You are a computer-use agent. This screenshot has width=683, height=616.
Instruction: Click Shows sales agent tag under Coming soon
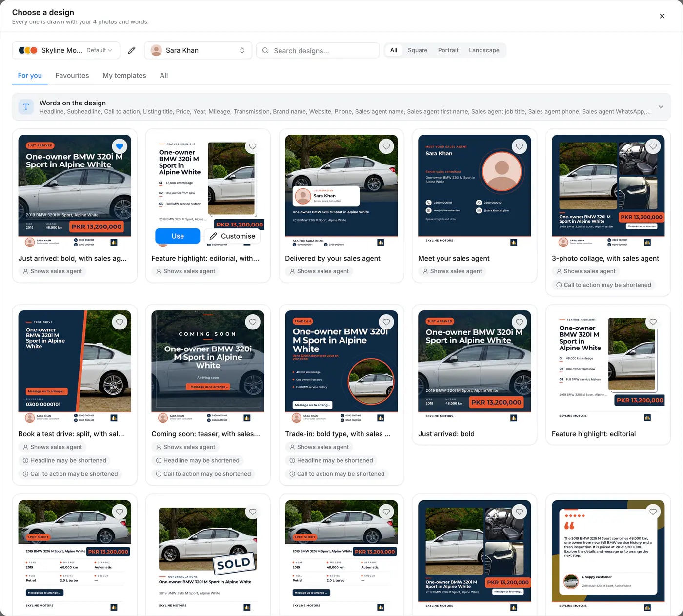click(185, 447)
